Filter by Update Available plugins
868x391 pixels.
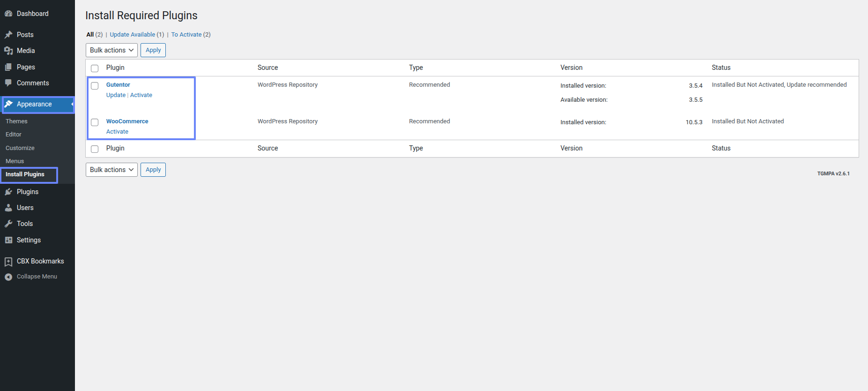click(132, 35)
